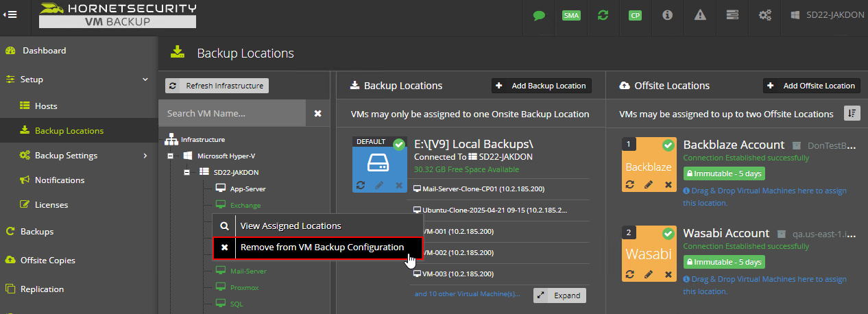Refresh the Backblaze Account connection
The image size is (868, 314).
pyautogui.click(x=630, y=184)
